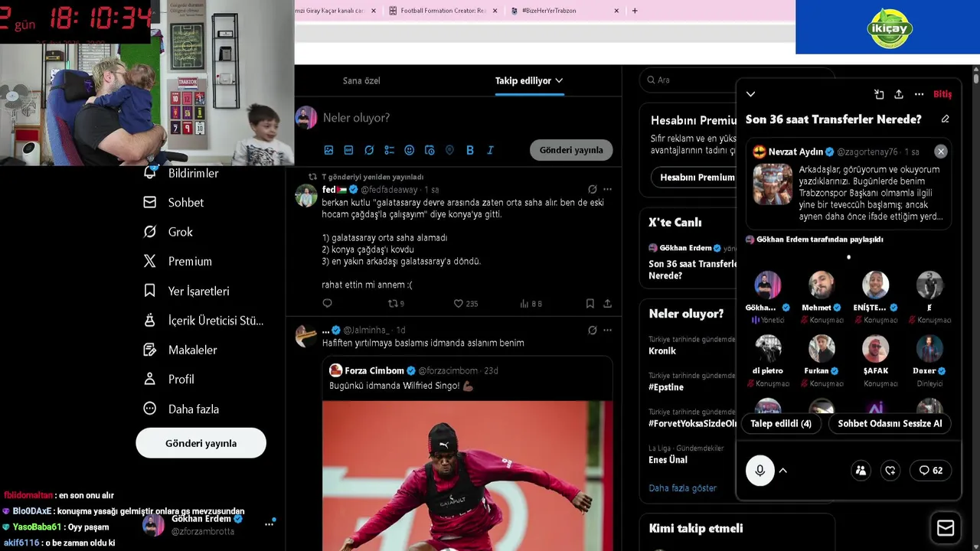
Task: Open the messages envelope floating button
Action: coord(946,528)
